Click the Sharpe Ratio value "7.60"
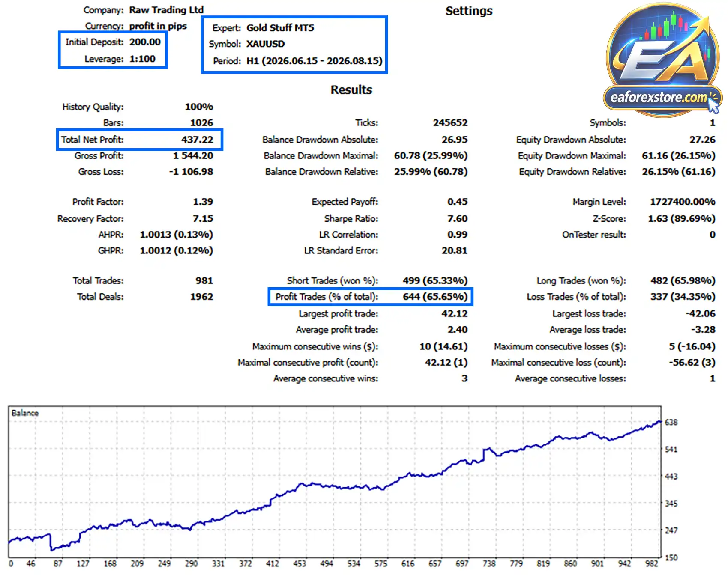 tap(457, 219)
